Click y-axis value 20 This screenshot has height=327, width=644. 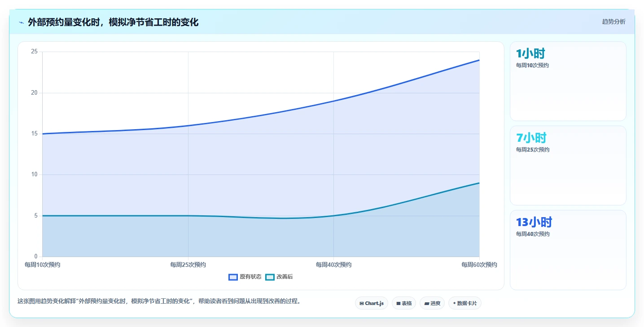pyautogui.click(x=34, y=93)
